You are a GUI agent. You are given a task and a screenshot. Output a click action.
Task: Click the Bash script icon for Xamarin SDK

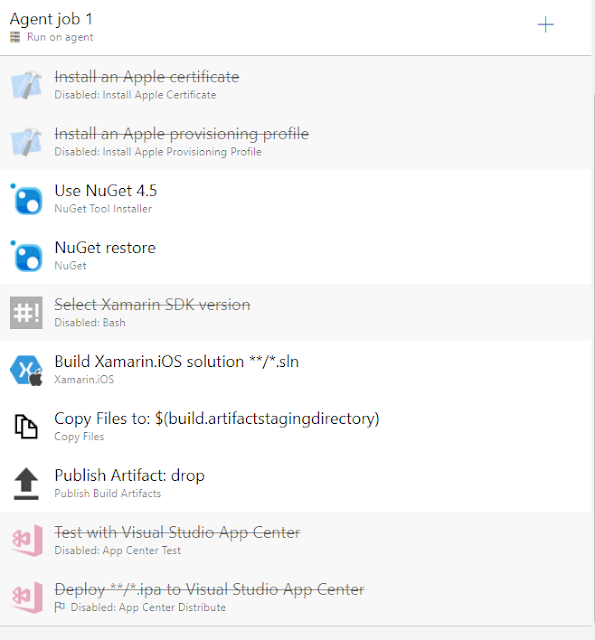[26, 313]
